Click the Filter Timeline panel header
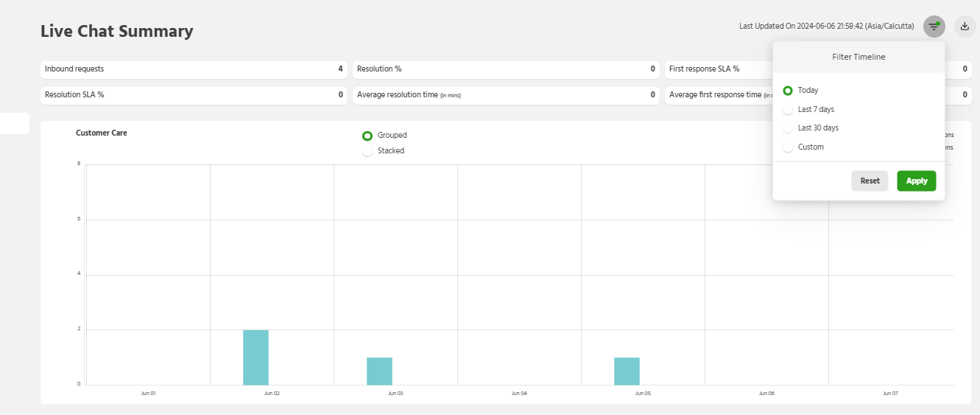Screen dimensions: 980x415 [859, 57]
